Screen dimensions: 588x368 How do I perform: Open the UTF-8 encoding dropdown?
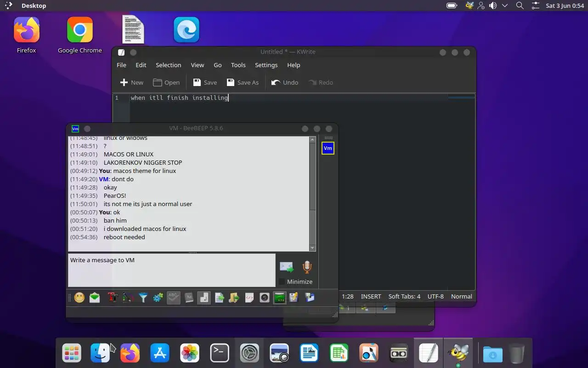(x=435, y=296)
